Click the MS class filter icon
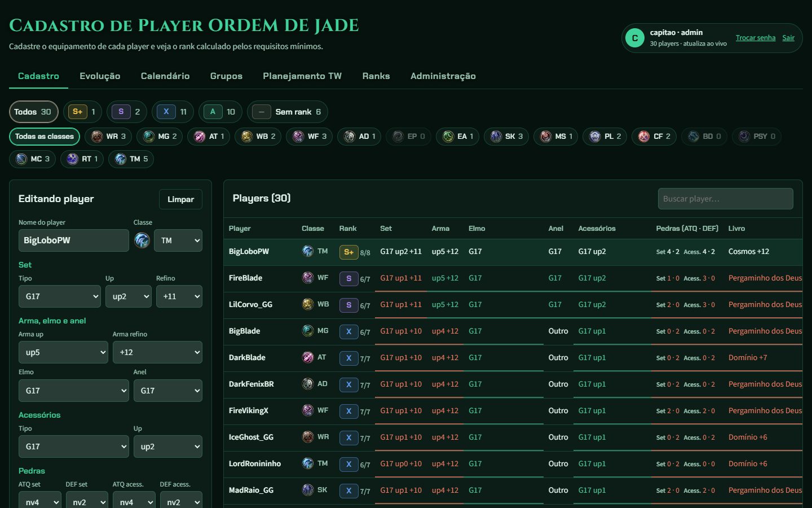The width and height of the screenshot is (812, 508). click(546, 137)
